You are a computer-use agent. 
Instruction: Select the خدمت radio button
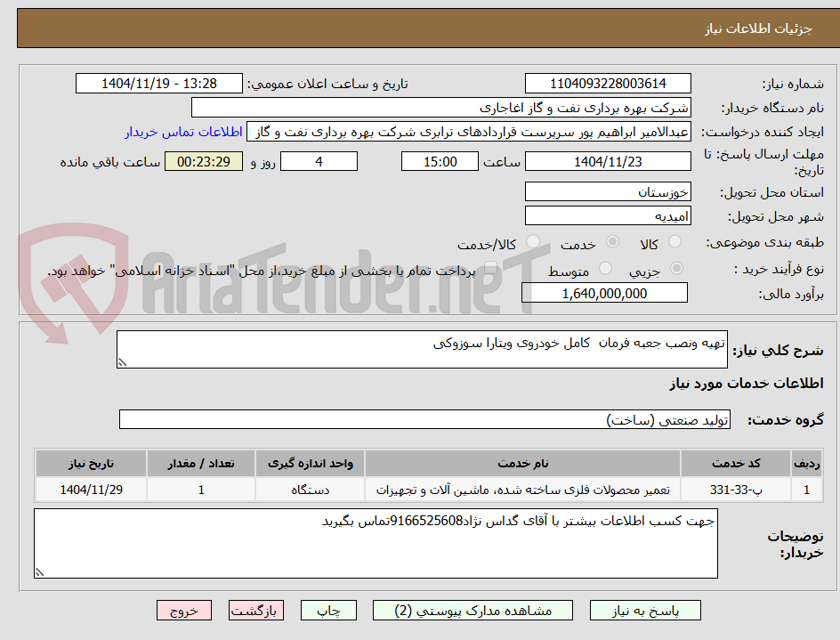tap(612, 242)
